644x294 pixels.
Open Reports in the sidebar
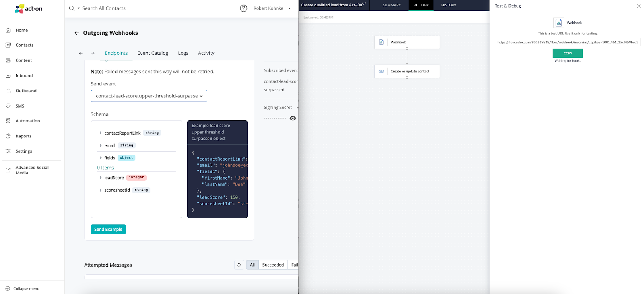(23, 136)
